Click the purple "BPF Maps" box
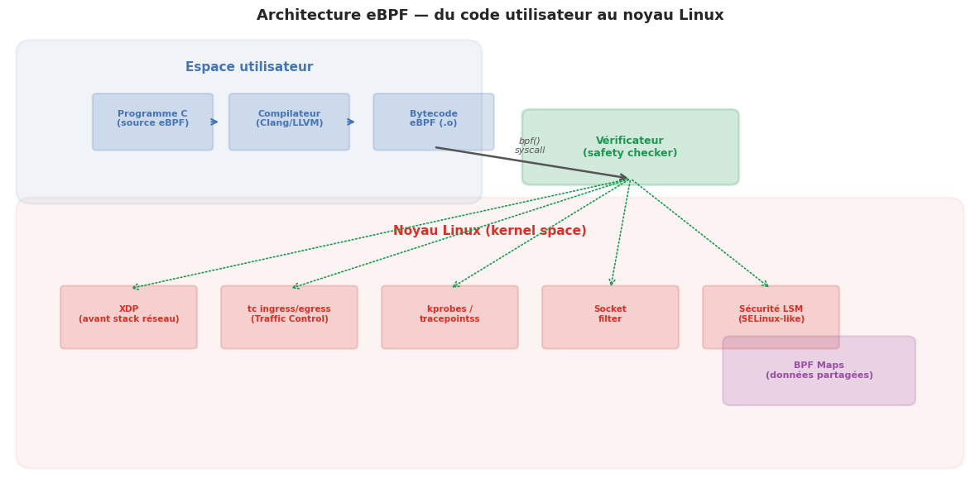 [819, 375]
